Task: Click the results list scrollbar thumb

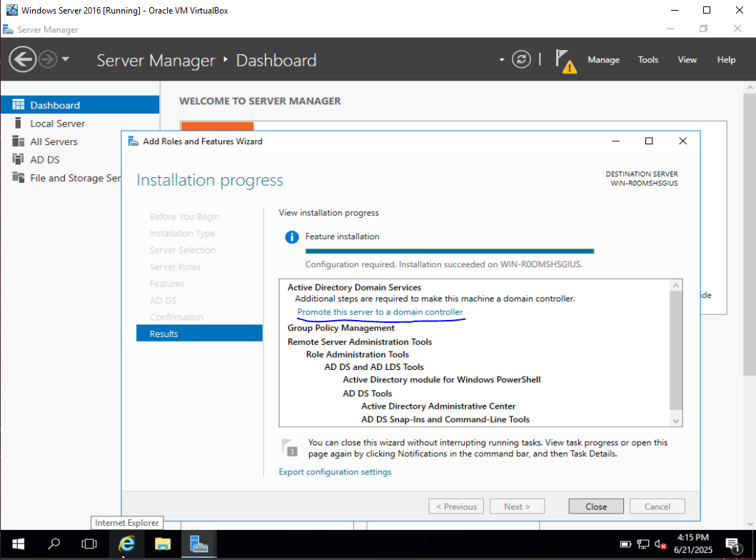Action: click(676, 350)
